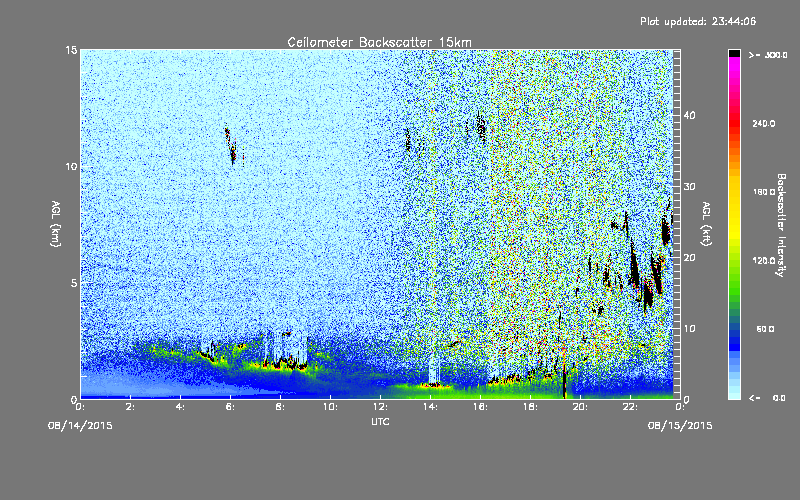The image size is (800, 500).
Task: Click the 8: hour tick label on time axis
Action: click(281, 407)
